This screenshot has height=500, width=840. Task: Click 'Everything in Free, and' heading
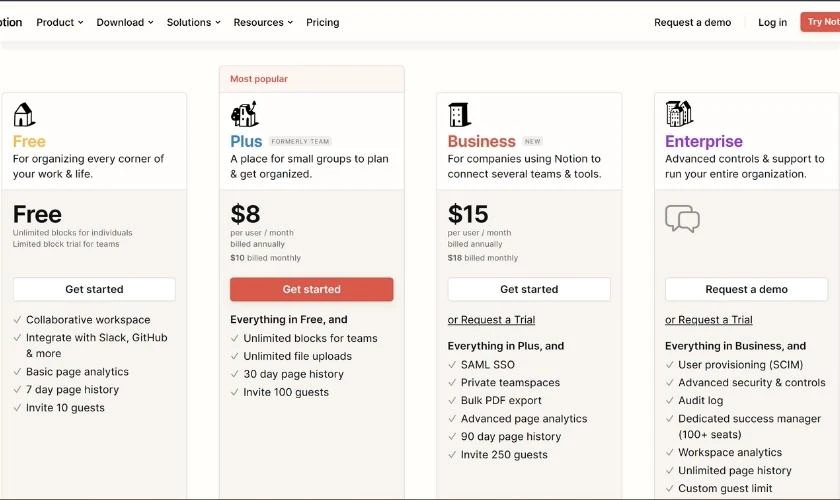pyautogui.click(x=289, y=320)
